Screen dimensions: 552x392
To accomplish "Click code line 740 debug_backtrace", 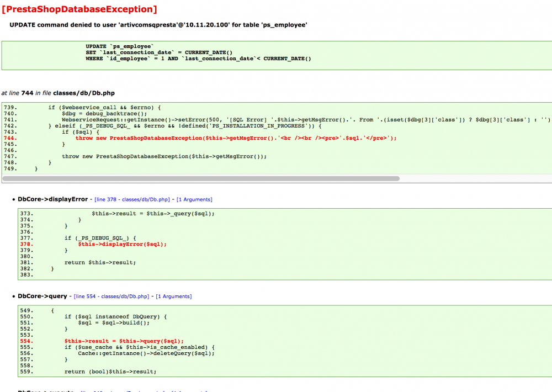I will (104, 113).
